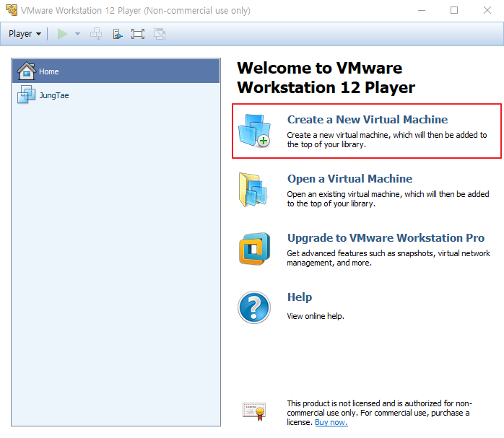Open the Player menu dropdown
504x438 pixels.
tap(25, 34)
